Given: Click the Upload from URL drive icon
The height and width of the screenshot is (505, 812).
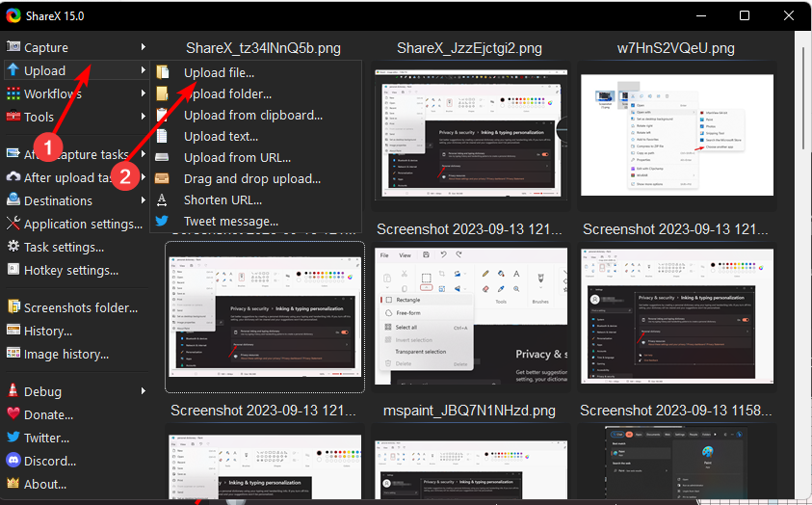Looking at the screenshot, I should tap(162, 157).
